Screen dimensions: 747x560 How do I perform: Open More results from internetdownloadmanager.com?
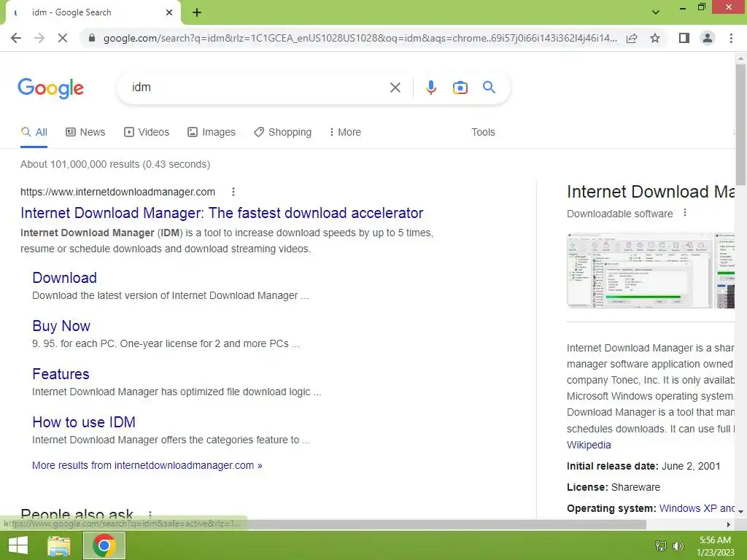(147, 466)
